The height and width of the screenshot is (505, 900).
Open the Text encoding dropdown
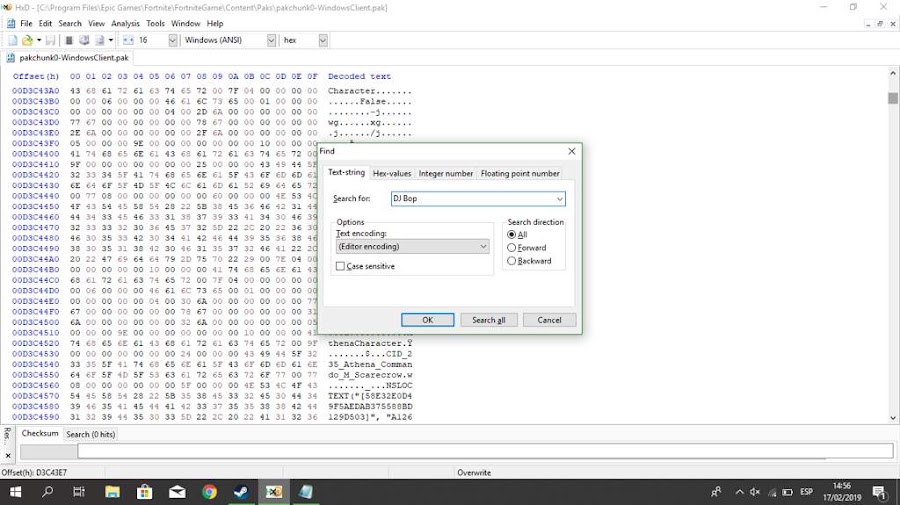click(x=412, y=246)
